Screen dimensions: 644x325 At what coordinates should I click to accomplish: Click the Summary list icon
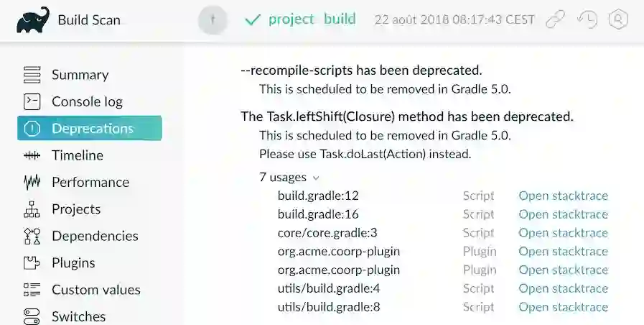coord(32,75)
